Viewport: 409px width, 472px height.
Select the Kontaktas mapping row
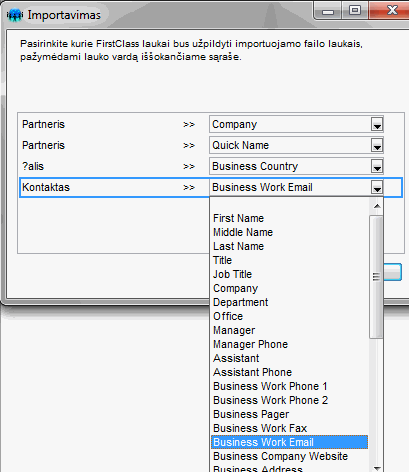click(x=211, y=187)
